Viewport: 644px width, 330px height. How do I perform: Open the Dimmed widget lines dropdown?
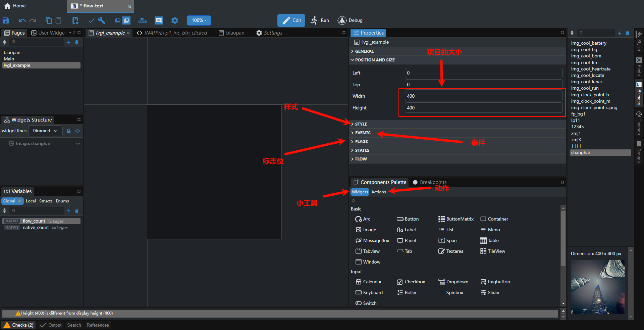45,131
